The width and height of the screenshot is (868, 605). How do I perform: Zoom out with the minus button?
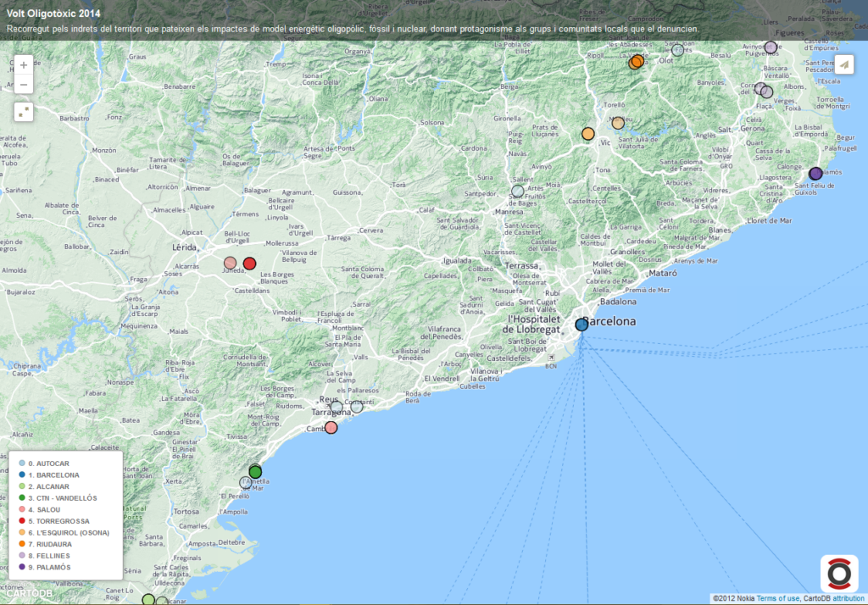(x=23, y=85)
